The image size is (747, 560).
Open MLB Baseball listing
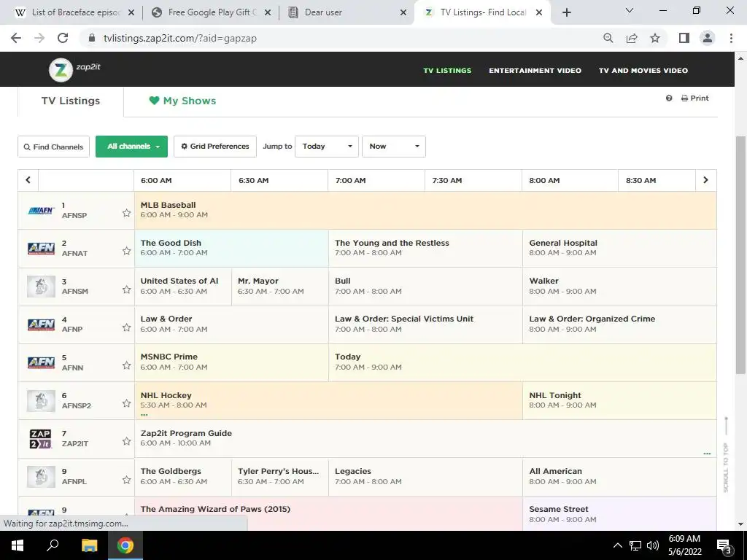click(425, 210)
